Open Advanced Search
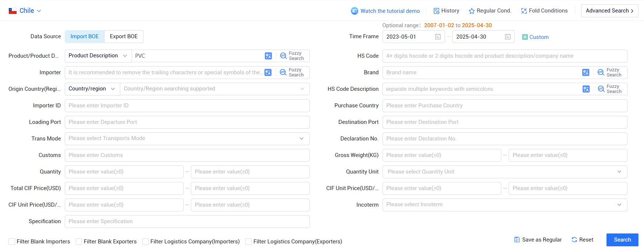Image resolution: width=644 pixels, height=250 pixels. click(x=609, y=11)
